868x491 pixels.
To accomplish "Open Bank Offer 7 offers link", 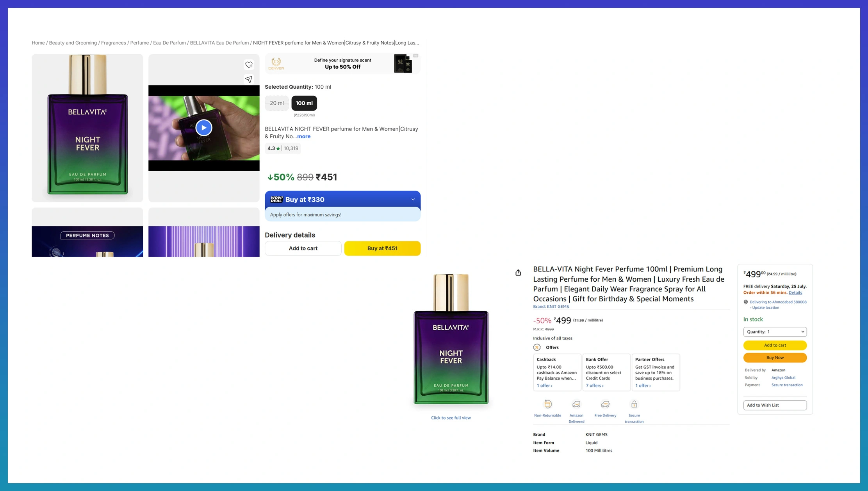I will coord(594,386).
